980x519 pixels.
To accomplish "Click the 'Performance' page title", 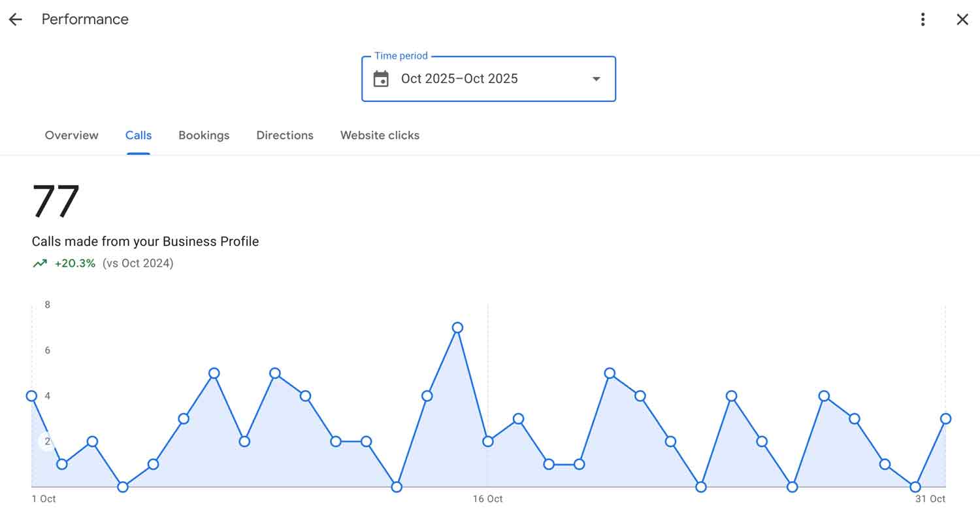I will (85, 20).
